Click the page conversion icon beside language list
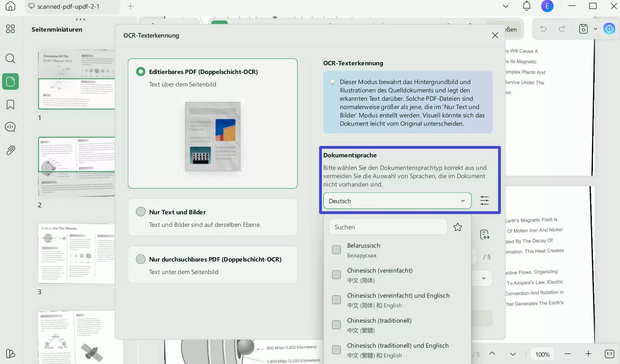 tap(484, 235)
